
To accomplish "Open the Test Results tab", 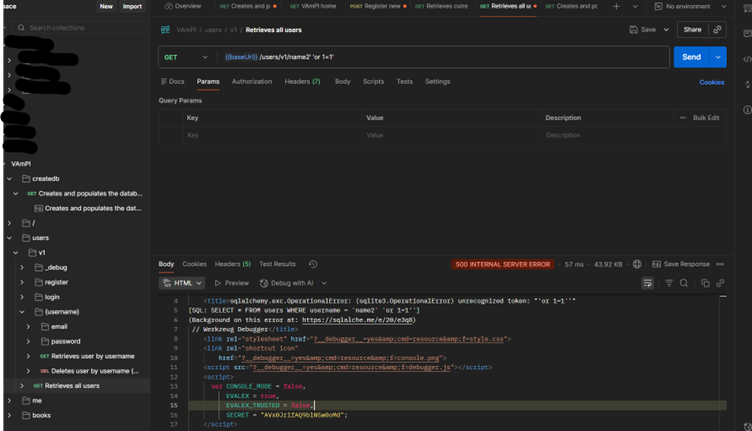I will [x=277, y=264].
